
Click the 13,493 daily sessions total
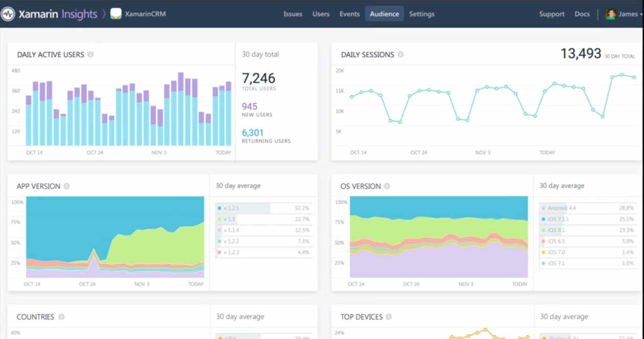point(581,53)
